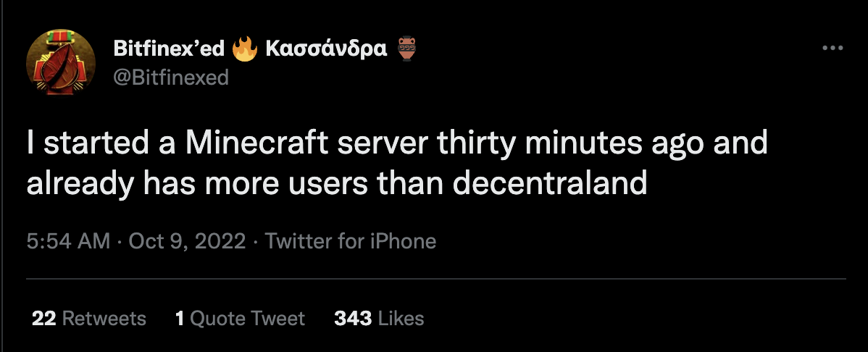View the list of Retweets
This screenshot has height=352, width=868.
(104, 318)
